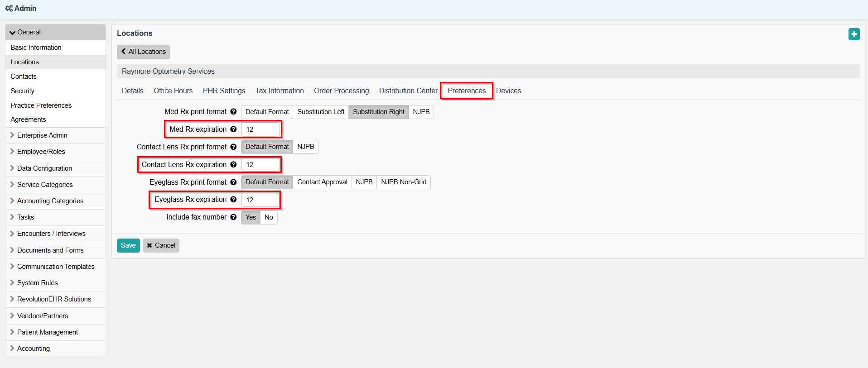Set Include fax number to No
Image resolution: width=868 pixels, height=368 pixels.
point(269,217)
